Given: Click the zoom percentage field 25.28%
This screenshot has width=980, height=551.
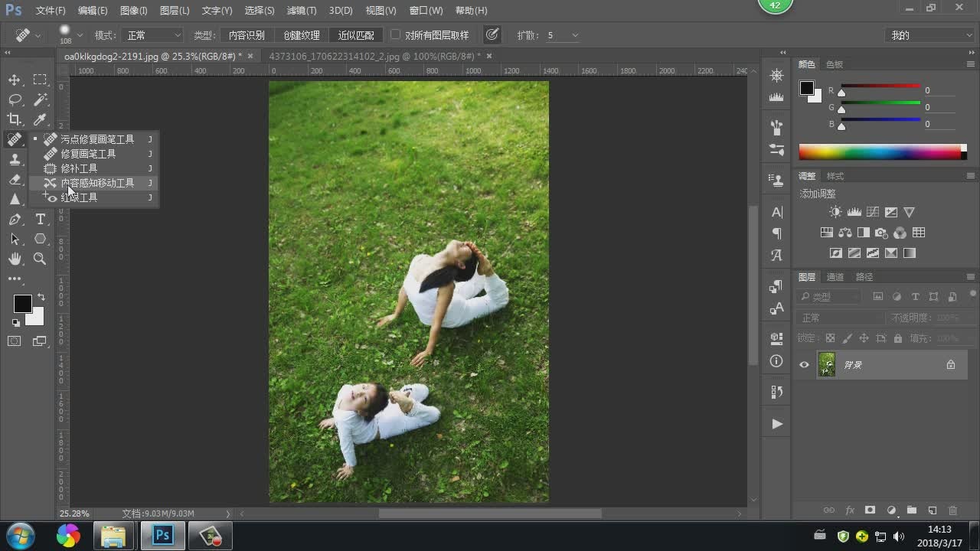Looking at the screenshot, I should [x=75, y=514].
